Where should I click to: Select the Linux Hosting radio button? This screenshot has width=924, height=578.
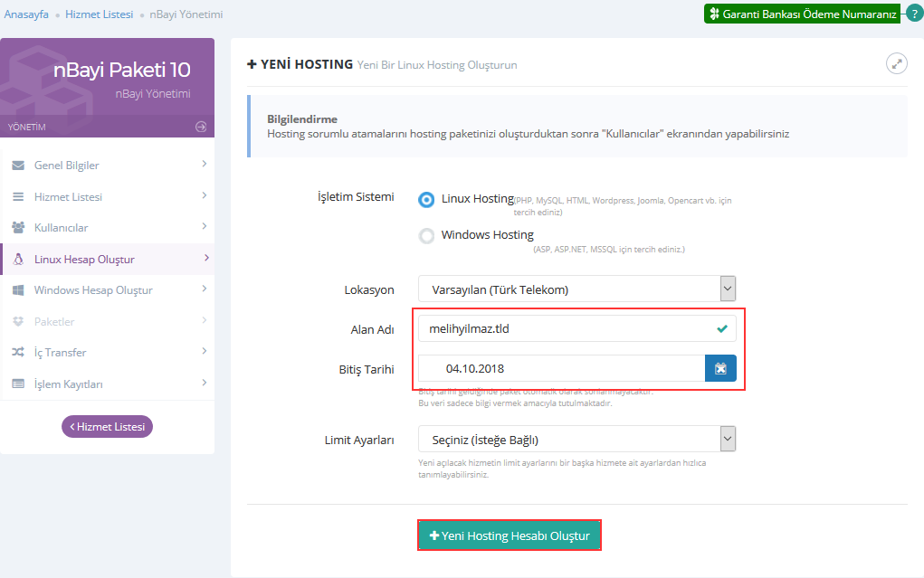[x=426, y=200]
